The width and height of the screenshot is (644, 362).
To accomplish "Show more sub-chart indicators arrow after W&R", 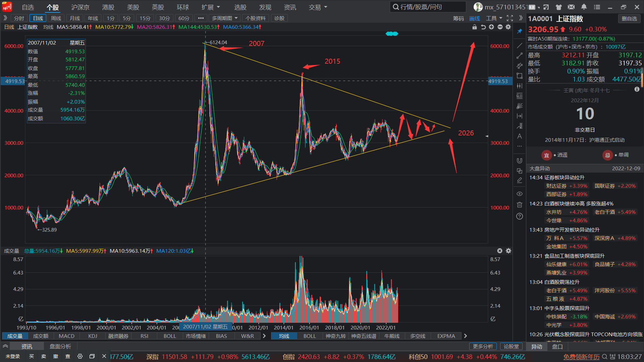I will click(264, 336).
